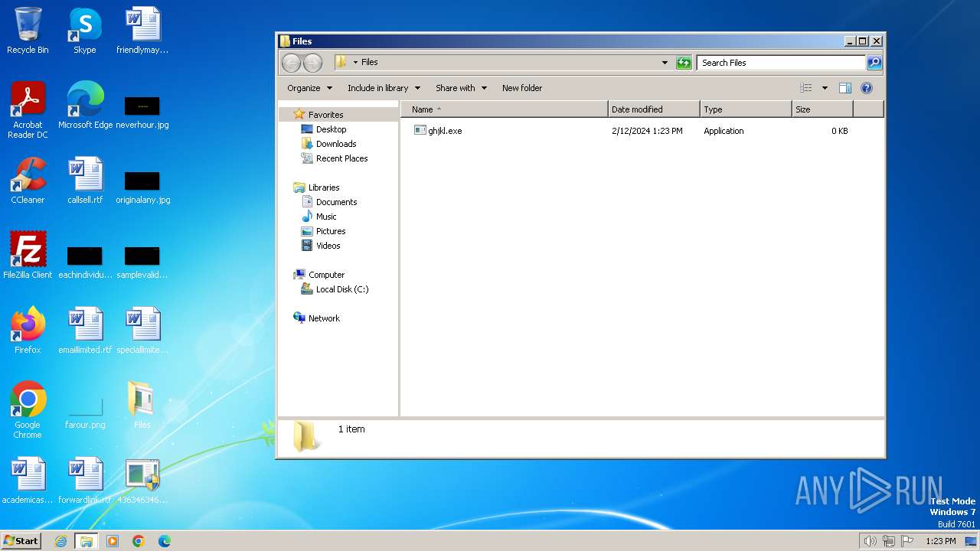Select Downloads in navigation pane
This screenshot has height=551, width=980.
point(336,144)
